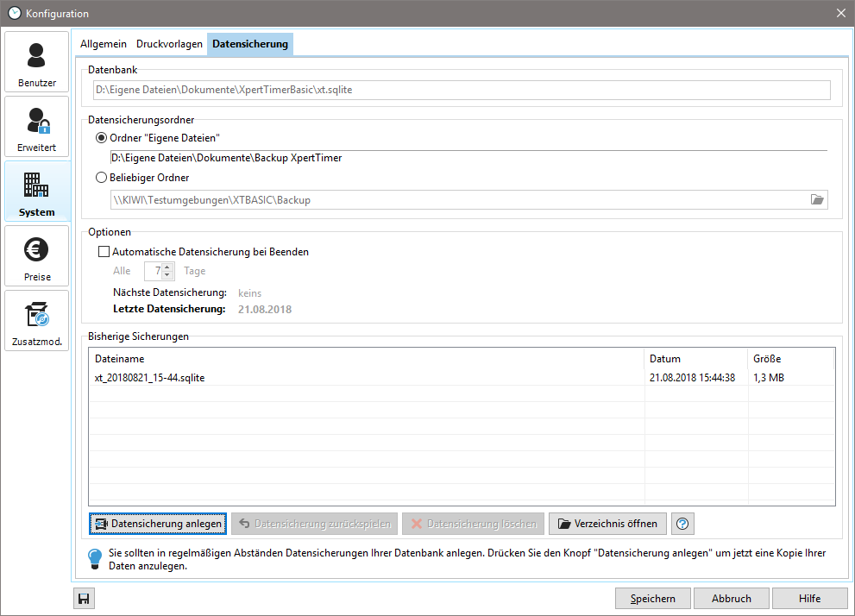Enable Automatische Datensicherung bei Beenden
The image size is (855, 616).
[104, 252]
